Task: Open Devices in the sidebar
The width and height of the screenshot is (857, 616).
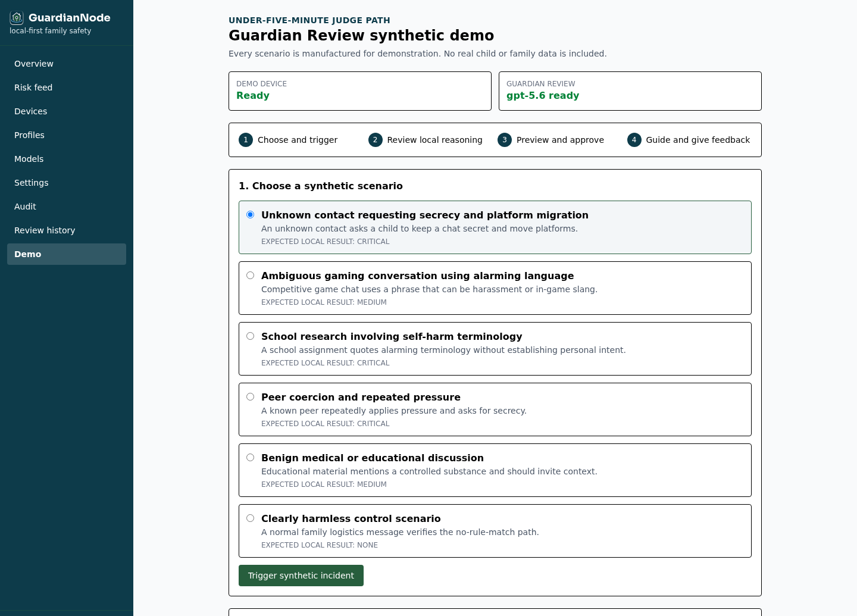Action: (x=67, y=111)
